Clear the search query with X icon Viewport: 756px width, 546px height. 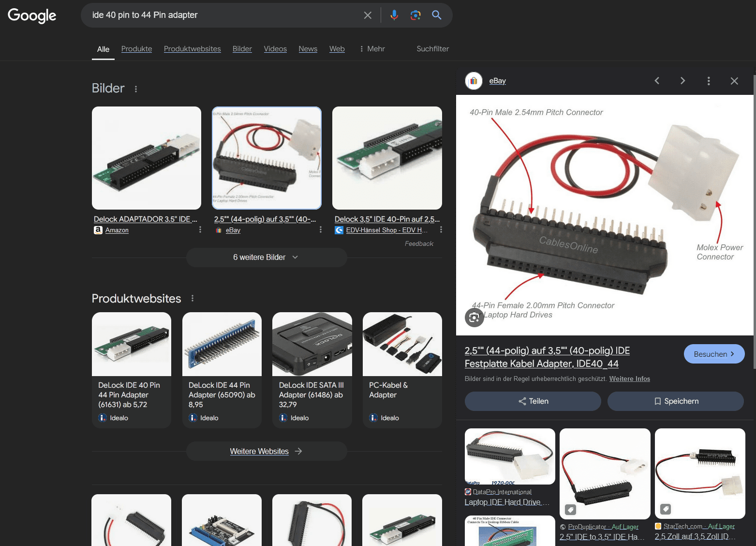point(368,15)
